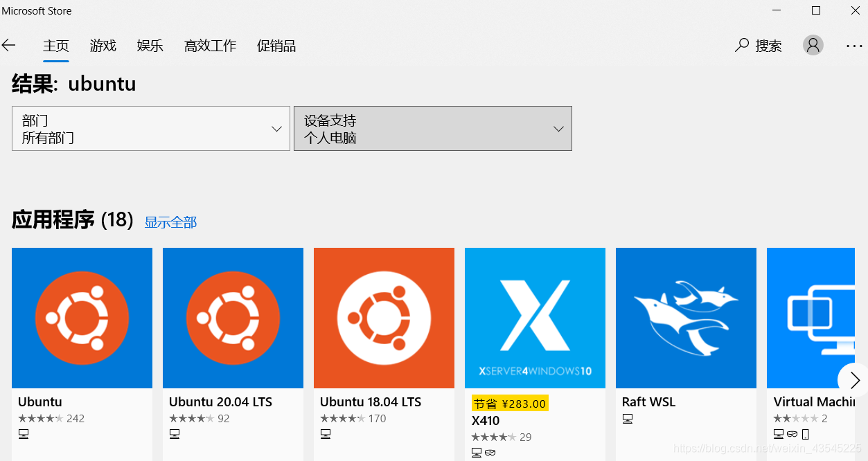Click PC device icon under Ubuntu 242
868x461 pixels.
pyautogui.click(x=24, y=435)
